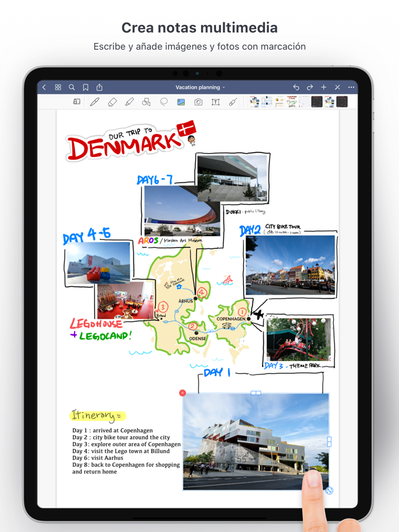Tap line "Day 1 : arrived at Copenhagen"
This screenshot has width=399, height=532.
pyautogui.click(x=112, y=430)
